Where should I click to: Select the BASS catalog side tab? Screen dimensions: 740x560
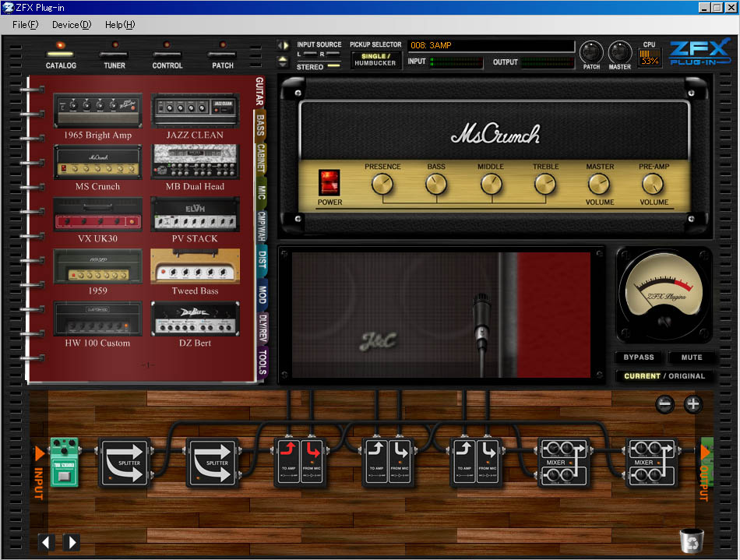260,125
